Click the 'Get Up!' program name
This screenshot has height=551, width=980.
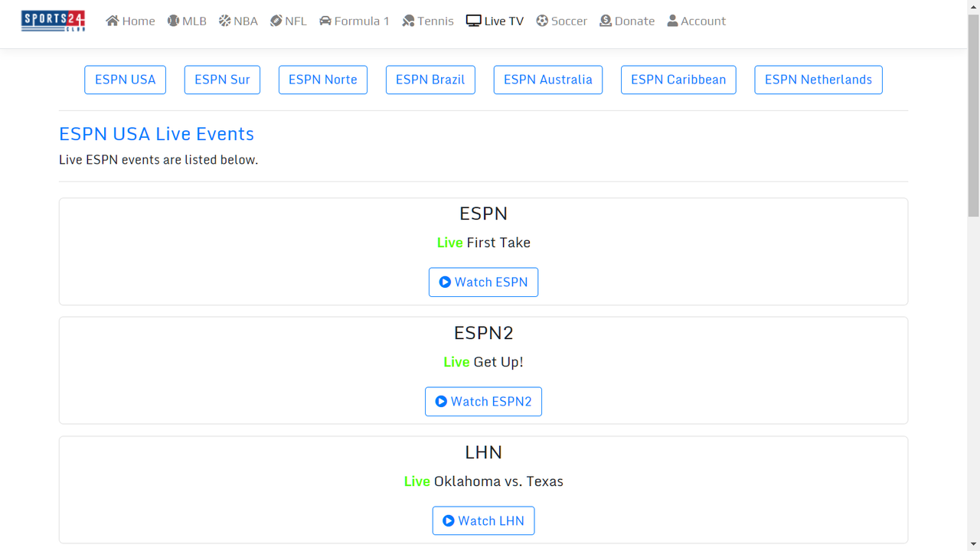tap(498, 362)
